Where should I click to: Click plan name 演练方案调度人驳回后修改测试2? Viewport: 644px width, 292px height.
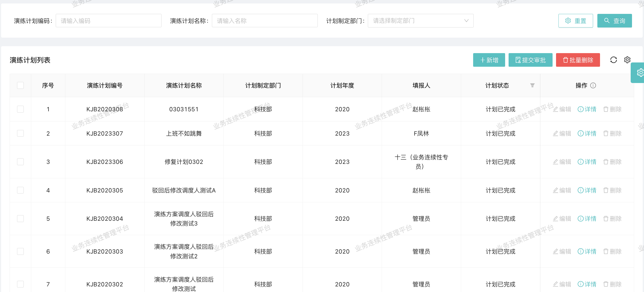pyautogui.click(x=184, y=251)
